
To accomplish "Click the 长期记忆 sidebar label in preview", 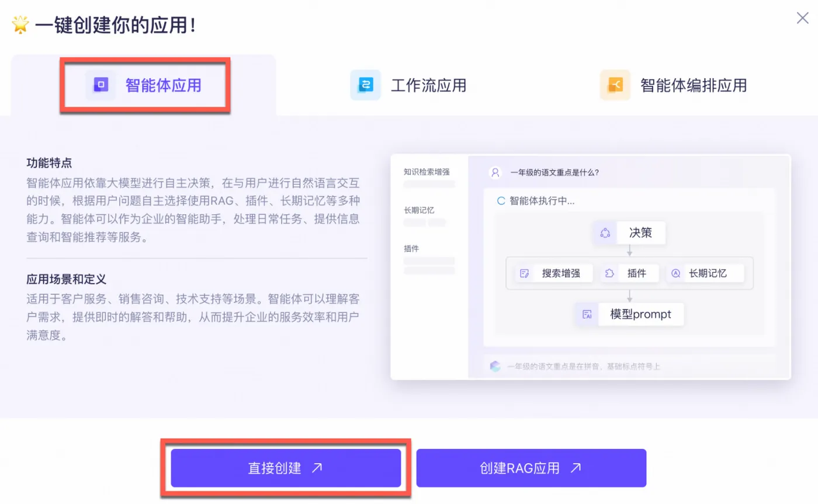I will pyautogui.click(x=418, y=210).
